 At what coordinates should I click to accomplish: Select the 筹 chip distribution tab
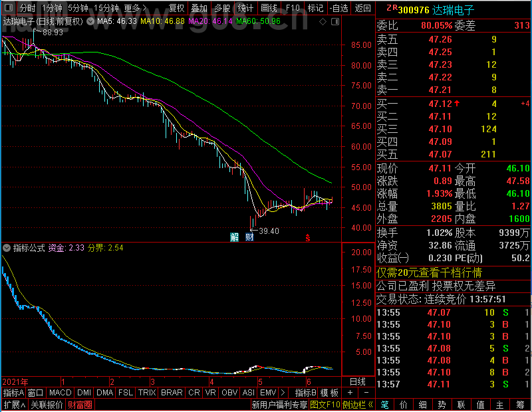tap(520, 405)
